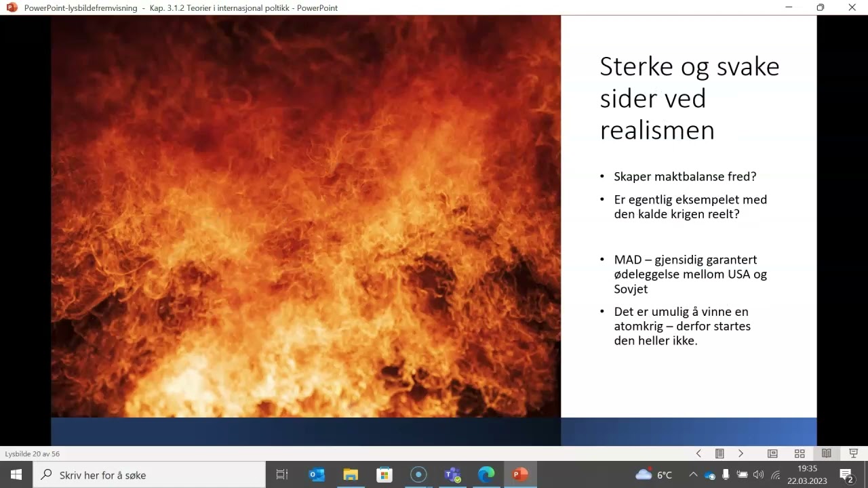The height and width of the screenshot is (488, 868).
Task: Open battery power status icon
Action: [x=742, y=474]
